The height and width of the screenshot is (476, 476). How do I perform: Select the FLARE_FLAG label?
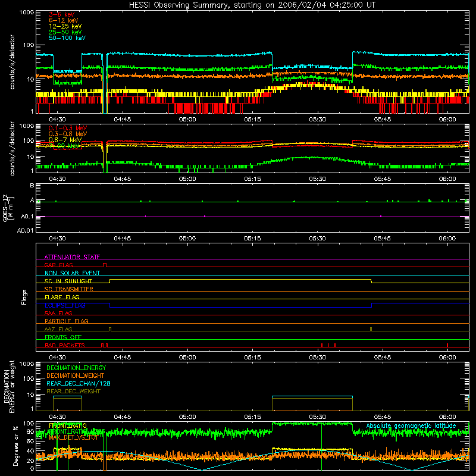(x=62, y=297)
